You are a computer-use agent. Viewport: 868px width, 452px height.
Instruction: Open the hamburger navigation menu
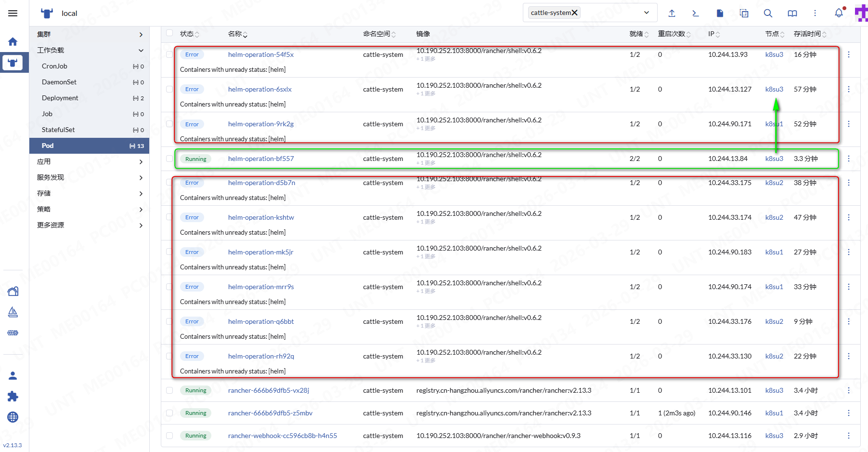pyautogui.click(x=13, y=13)
